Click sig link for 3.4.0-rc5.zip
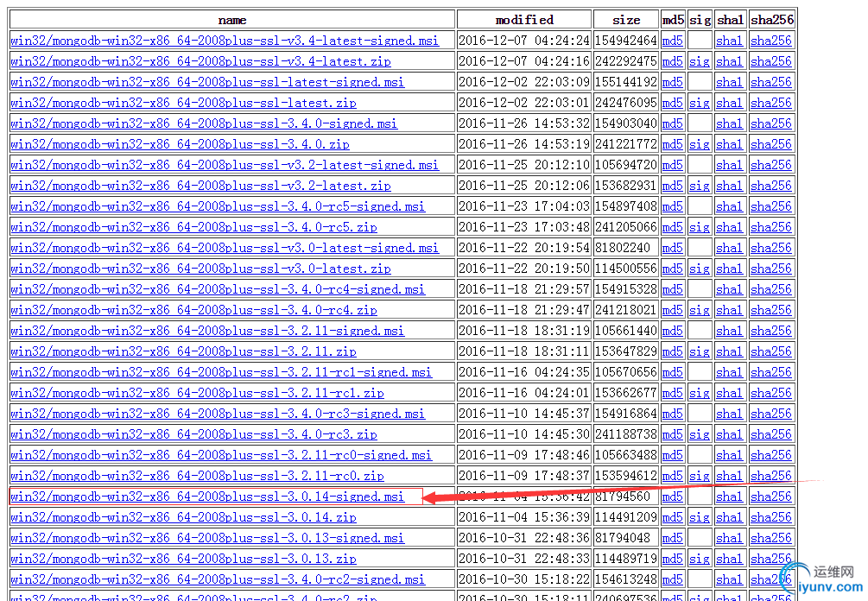This screenshot has height=601, width=868. coord(700,227)
